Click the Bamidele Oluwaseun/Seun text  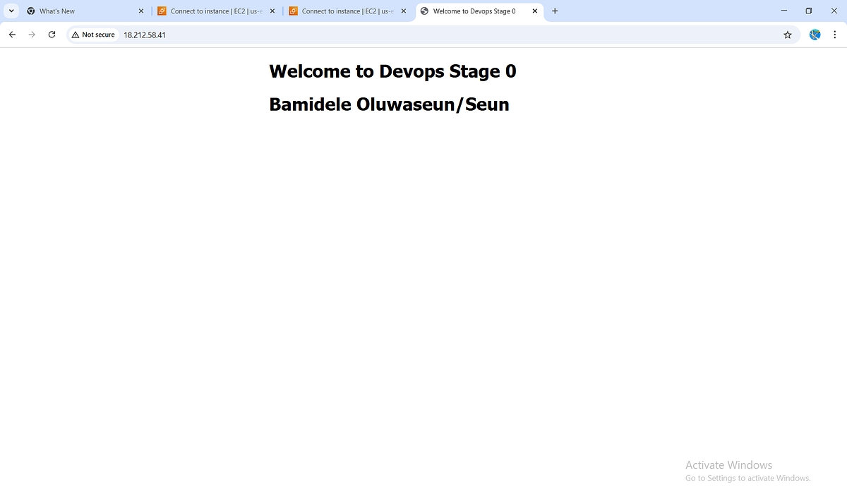389,104
